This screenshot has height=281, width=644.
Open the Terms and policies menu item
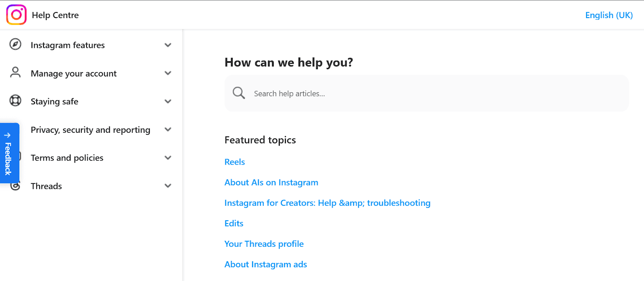pyautogui.click(x=67, y=158)
